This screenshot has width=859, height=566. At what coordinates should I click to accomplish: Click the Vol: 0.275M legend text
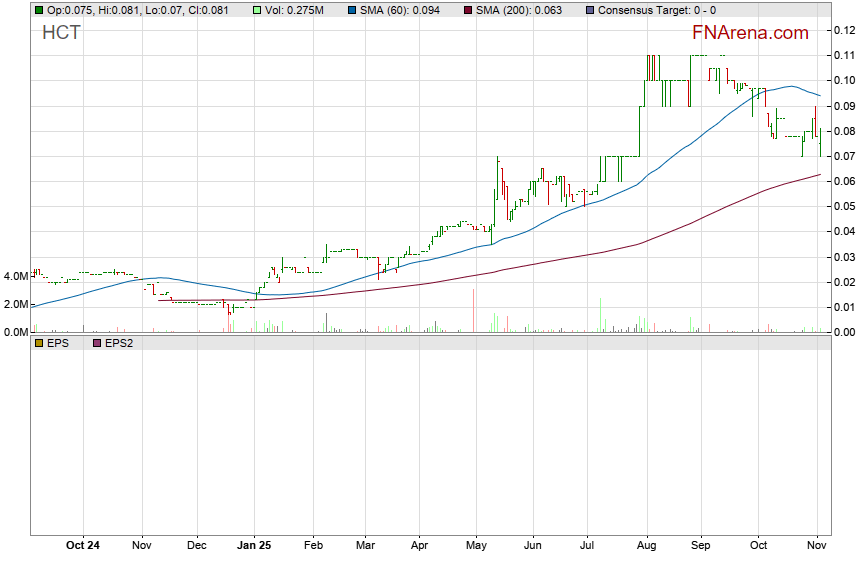[294, 10]
